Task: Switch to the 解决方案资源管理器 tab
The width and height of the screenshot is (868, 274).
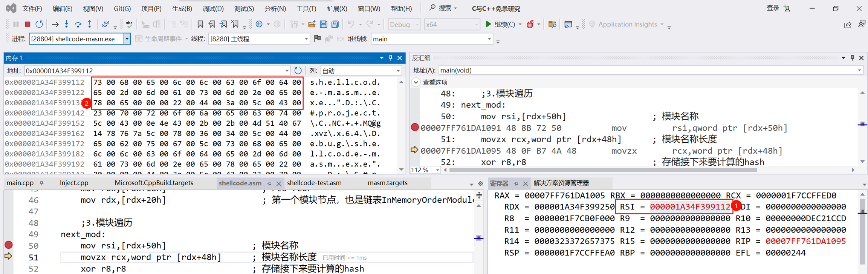Action: (x=561, y=183)
